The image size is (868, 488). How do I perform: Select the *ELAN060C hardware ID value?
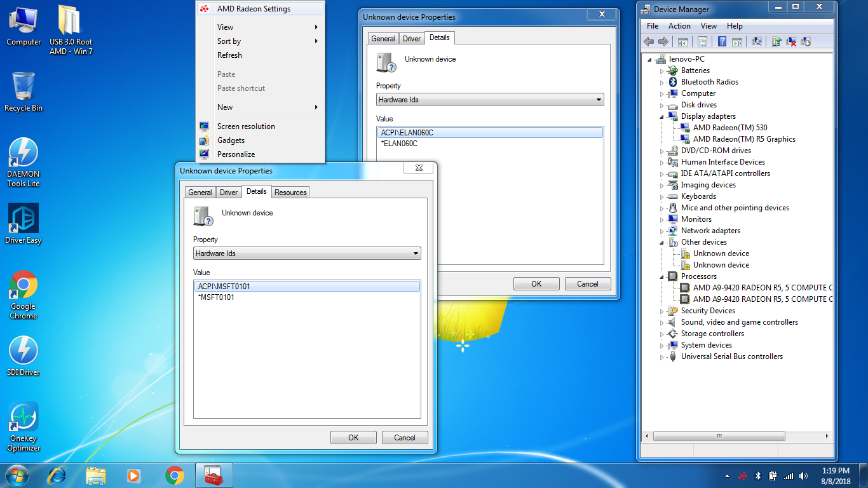399,144
